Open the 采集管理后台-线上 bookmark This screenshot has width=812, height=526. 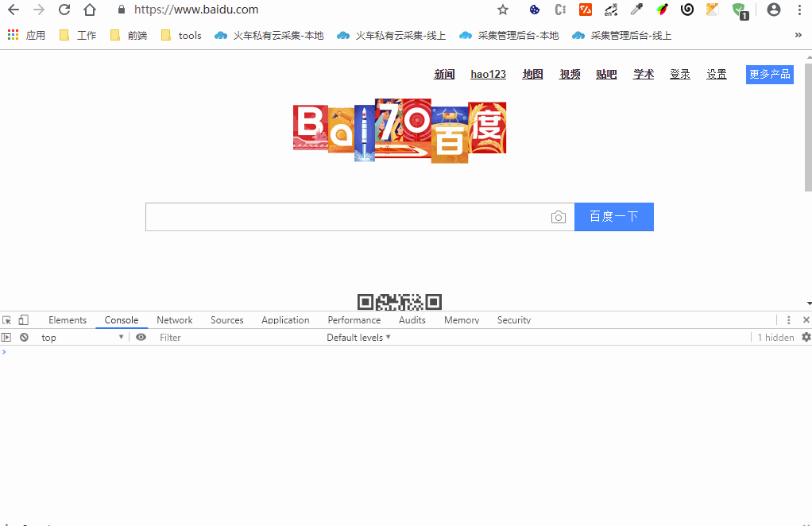pos(622,35)
